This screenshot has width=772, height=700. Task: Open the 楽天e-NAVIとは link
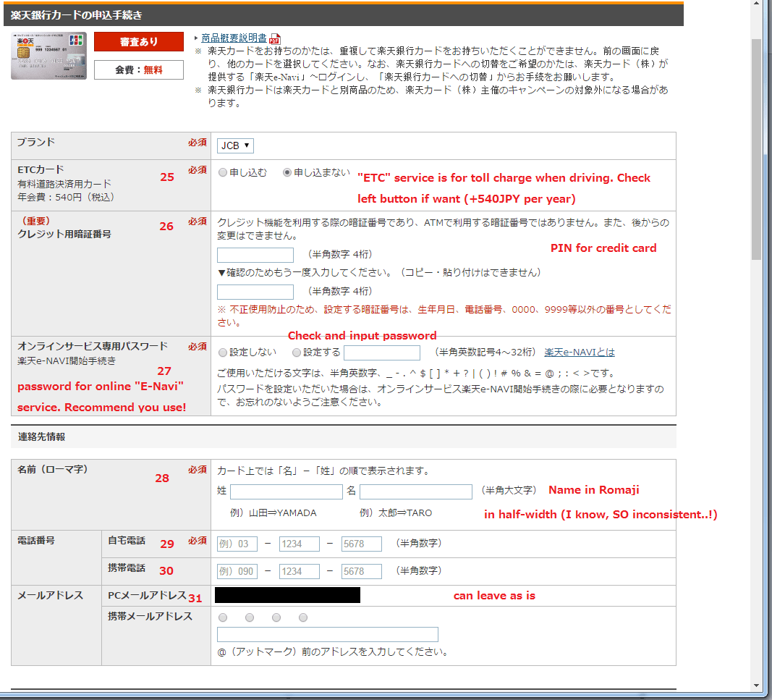[x=580, y=353]
